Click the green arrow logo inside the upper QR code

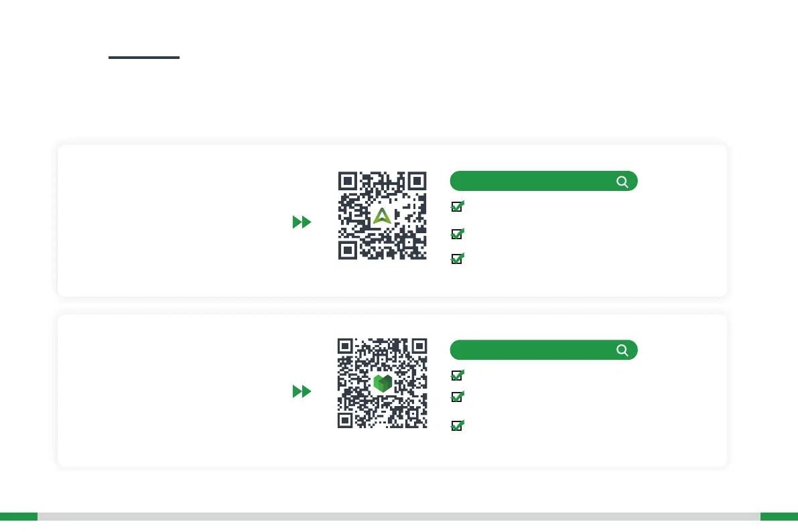click(382, 216)
